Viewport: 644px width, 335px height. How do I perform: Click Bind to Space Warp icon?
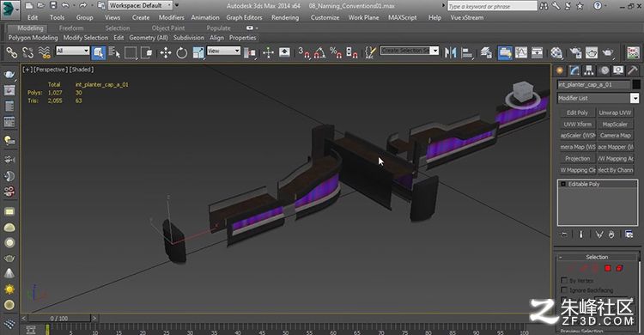[x=45, y=52]
